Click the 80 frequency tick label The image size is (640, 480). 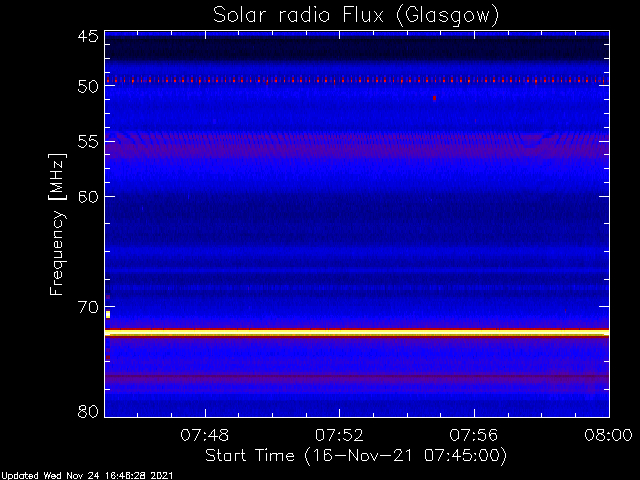pos(88,411)
